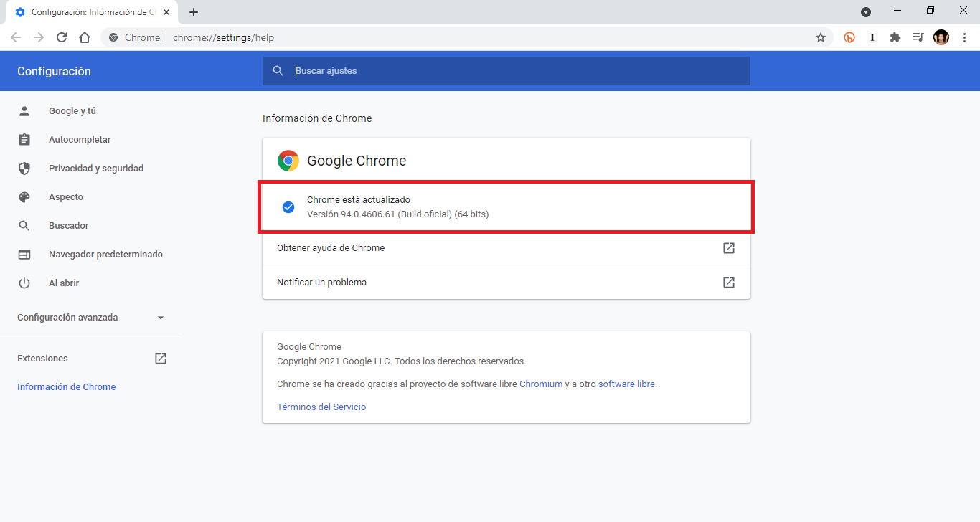
Task: Click the external link icon for Notificar un problema
Action: point(729,283)
